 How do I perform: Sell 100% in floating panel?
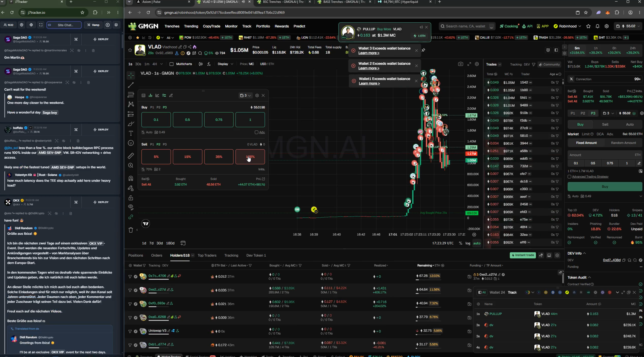tap(250, 157)
